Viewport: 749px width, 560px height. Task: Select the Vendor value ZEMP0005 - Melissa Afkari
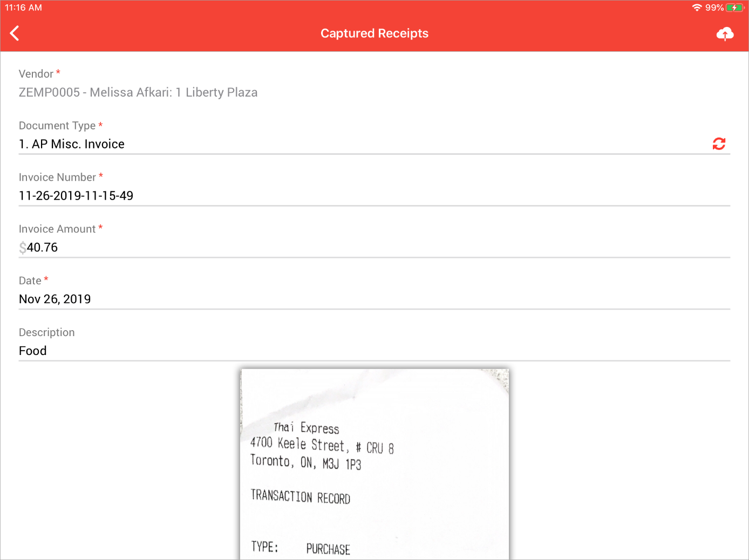pyautogui.click(x=138, y=93)
